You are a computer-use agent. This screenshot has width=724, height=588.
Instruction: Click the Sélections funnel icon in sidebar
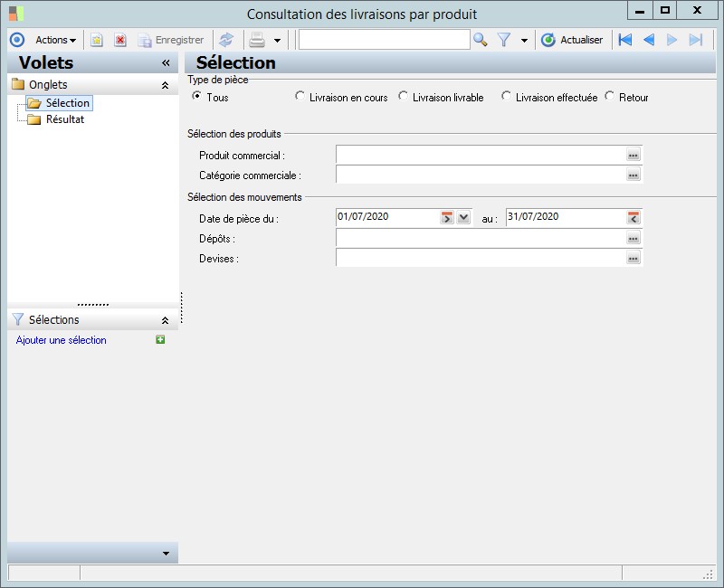click(18, 319)
